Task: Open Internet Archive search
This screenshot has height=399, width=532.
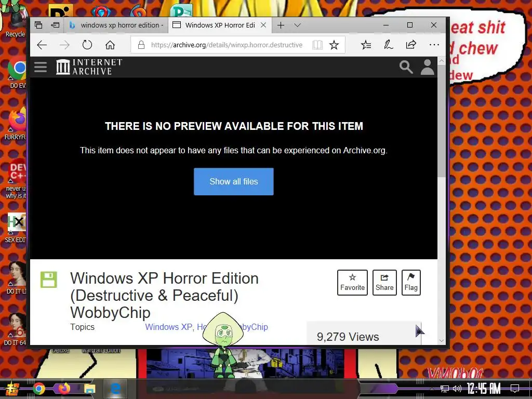Action: point(406,67)
